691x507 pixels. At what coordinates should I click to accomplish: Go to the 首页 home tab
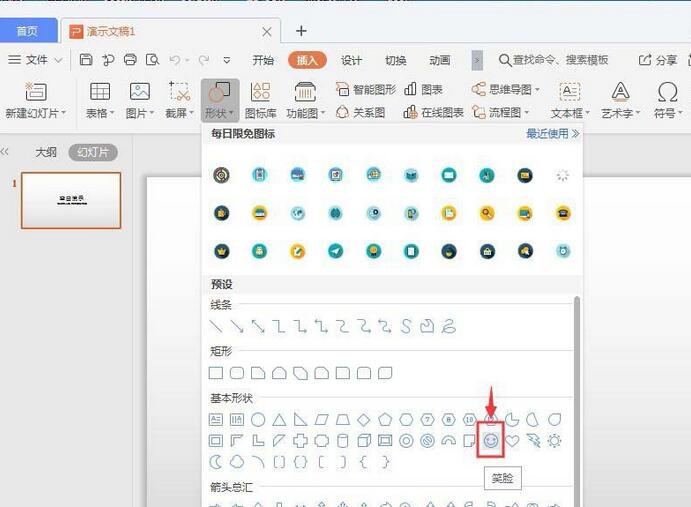pos(28,31)
